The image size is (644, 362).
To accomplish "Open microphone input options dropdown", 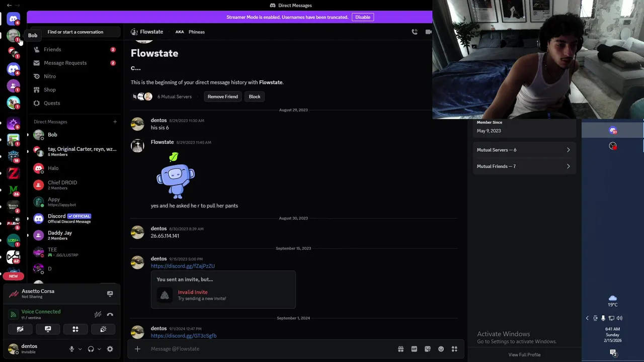I will coord(79,349).
